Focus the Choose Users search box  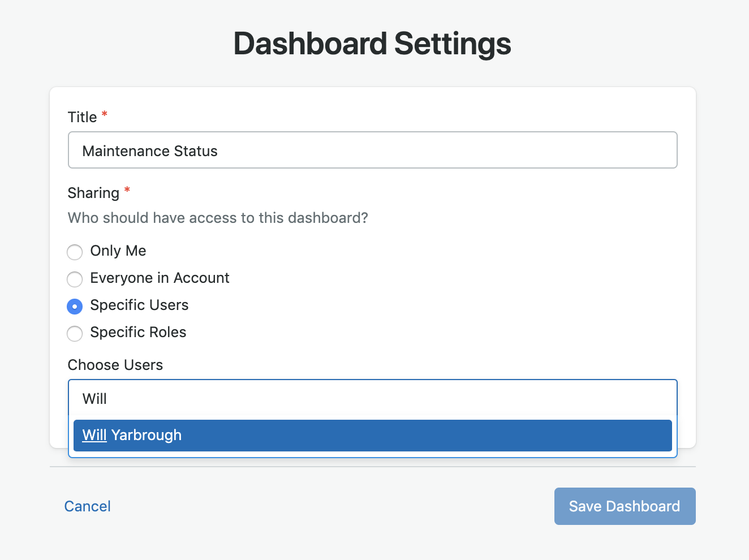[373, 399]
